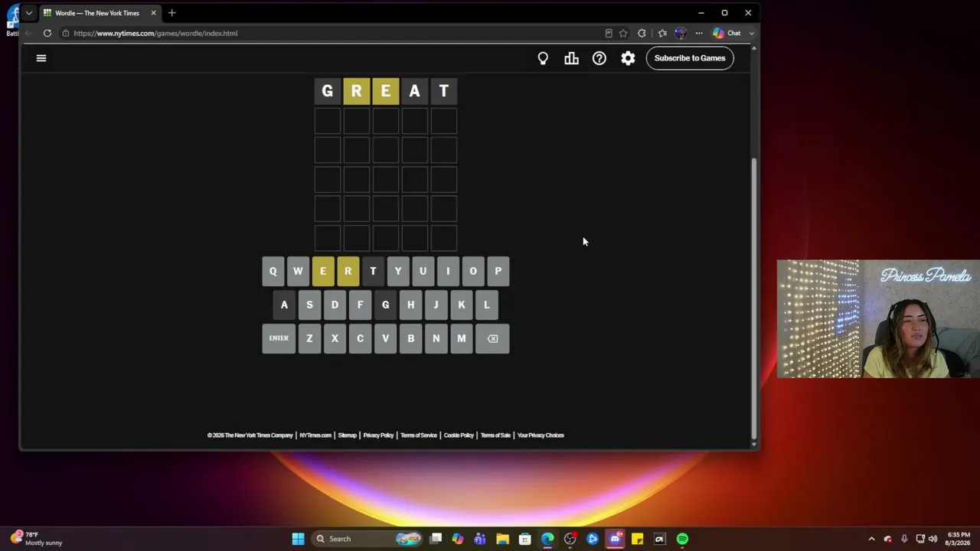
Task: Show hidden system tray icons
Action: pos(871,539)
